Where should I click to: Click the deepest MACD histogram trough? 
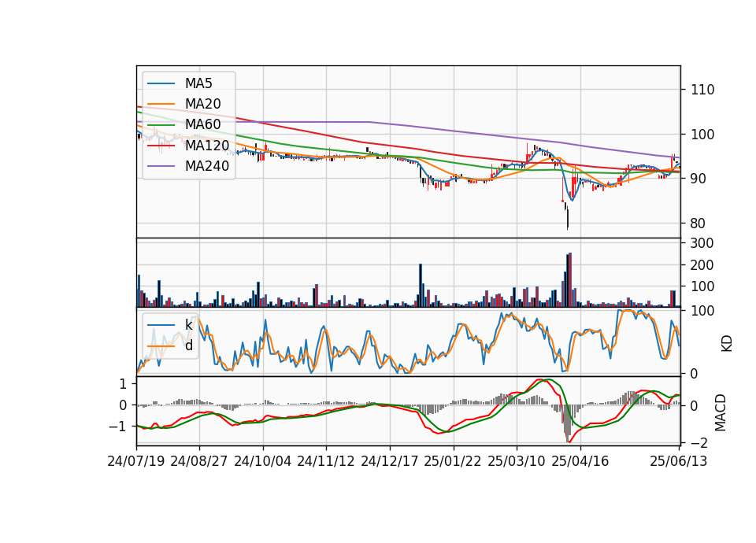point(568,423)
